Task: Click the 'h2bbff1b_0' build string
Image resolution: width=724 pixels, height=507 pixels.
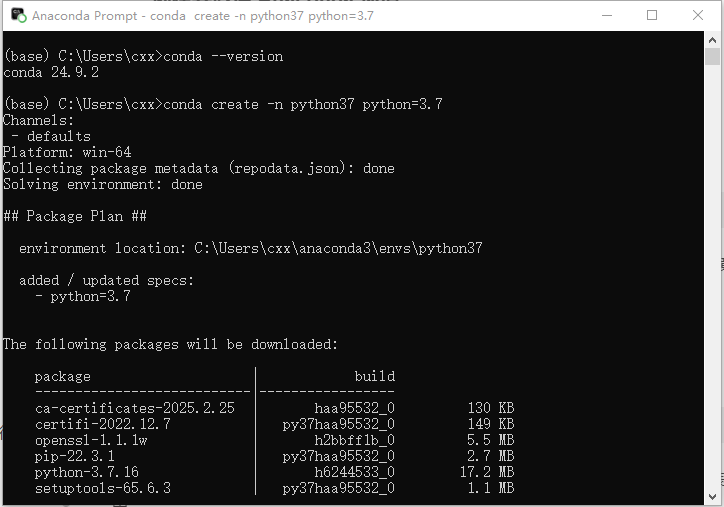Action: click(x=355, y=440)
